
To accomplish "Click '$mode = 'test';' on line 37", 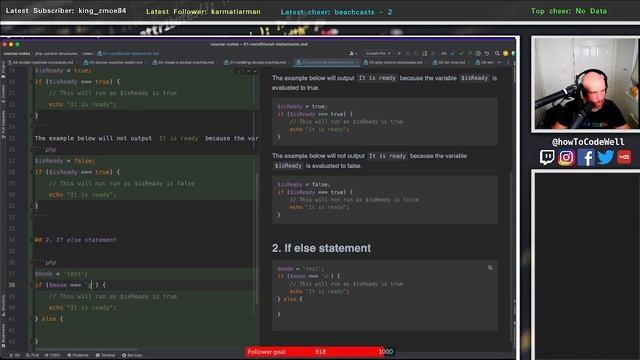I will point(61,273).
